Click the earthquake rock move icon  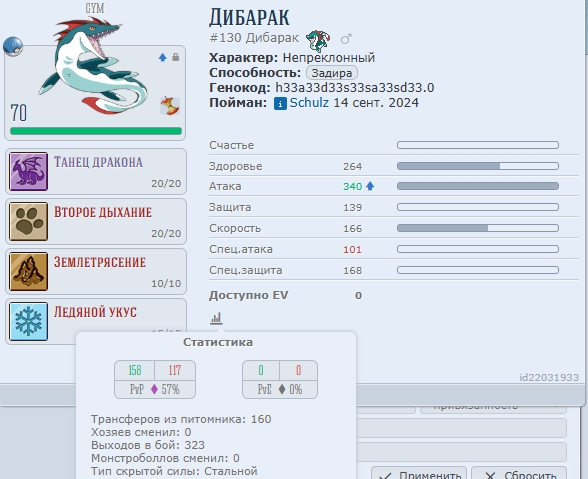(28, 271)
